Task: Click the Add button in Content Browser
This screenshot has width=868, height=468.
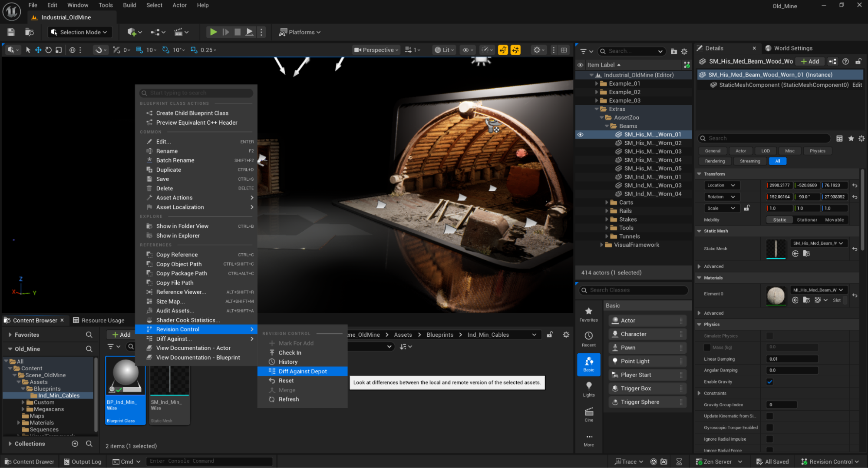Action: (121, 335)
